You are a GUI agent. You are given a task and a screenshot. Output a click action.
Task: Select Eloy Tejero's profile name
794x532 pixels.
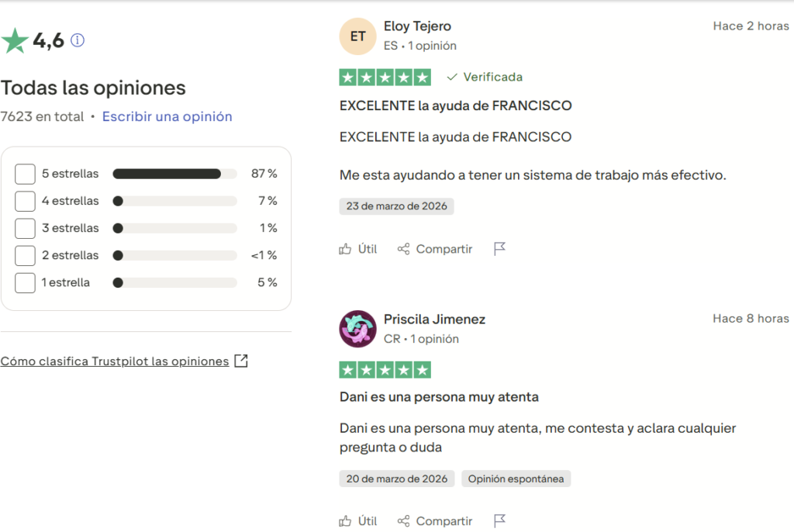click(x=417, y=26)
